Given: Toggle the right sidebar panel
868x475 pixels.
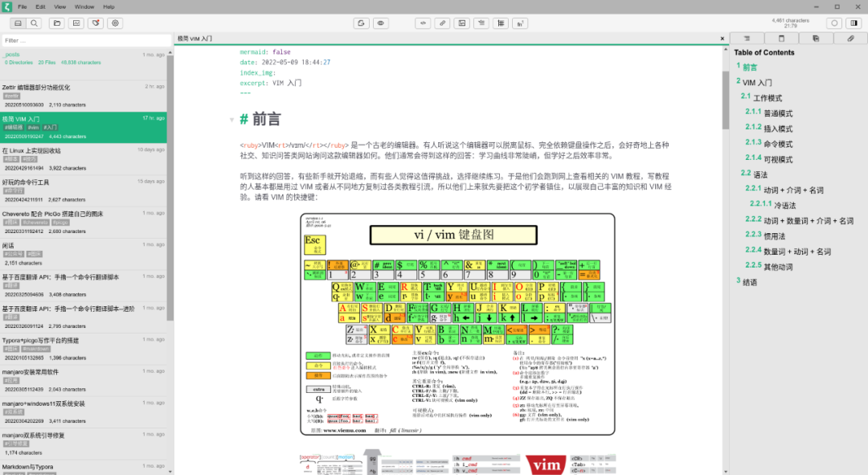Looking at the screenshot, I should pyautogui.click(x=854, y=23).
